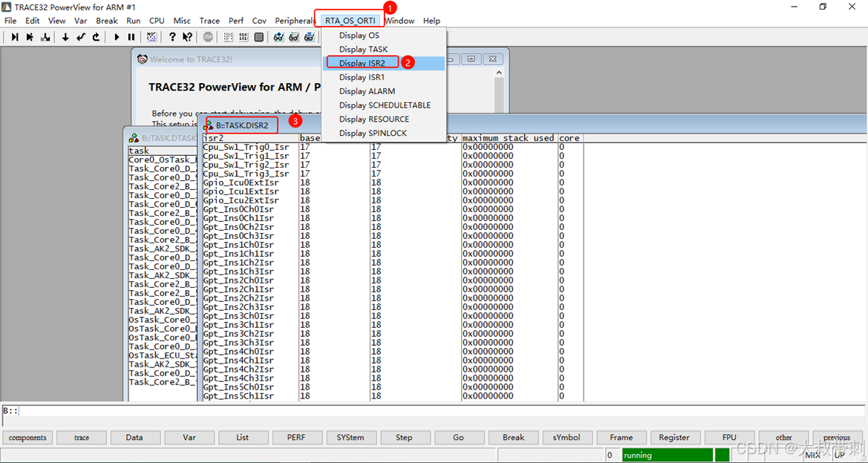Click the B::TASK.DTASK window title icon
Screen dimensions: 868x463
pos(134,138)
